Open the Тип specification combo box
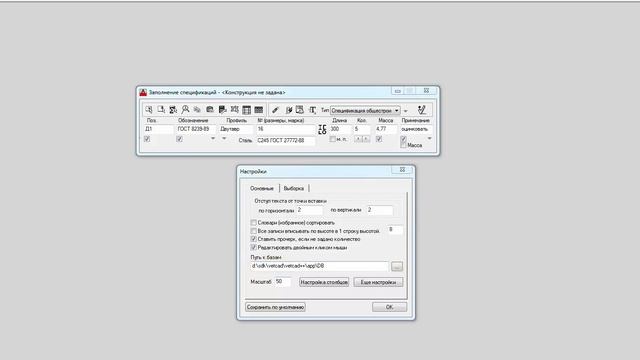 point(365,111)
